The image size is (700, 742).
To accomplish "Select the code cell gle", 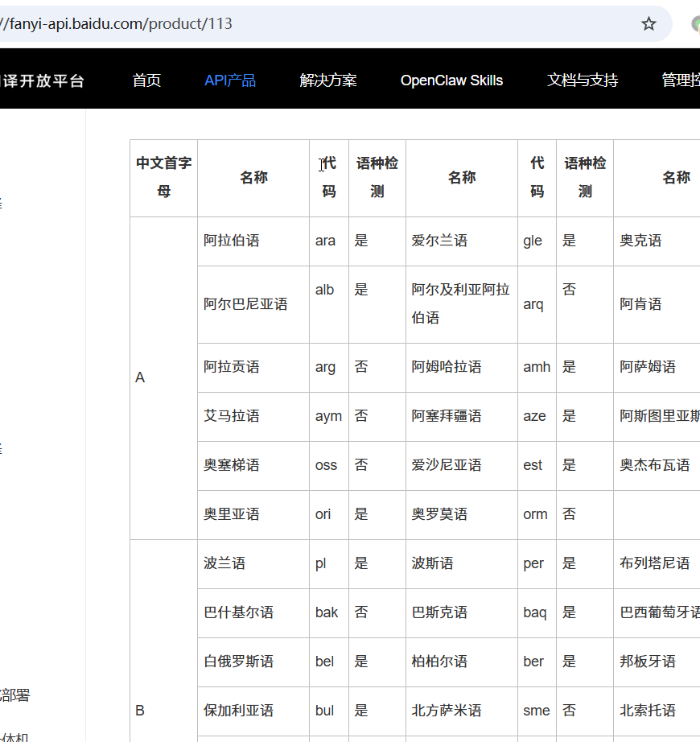I will pyautogui.click(x=537, y=241).
